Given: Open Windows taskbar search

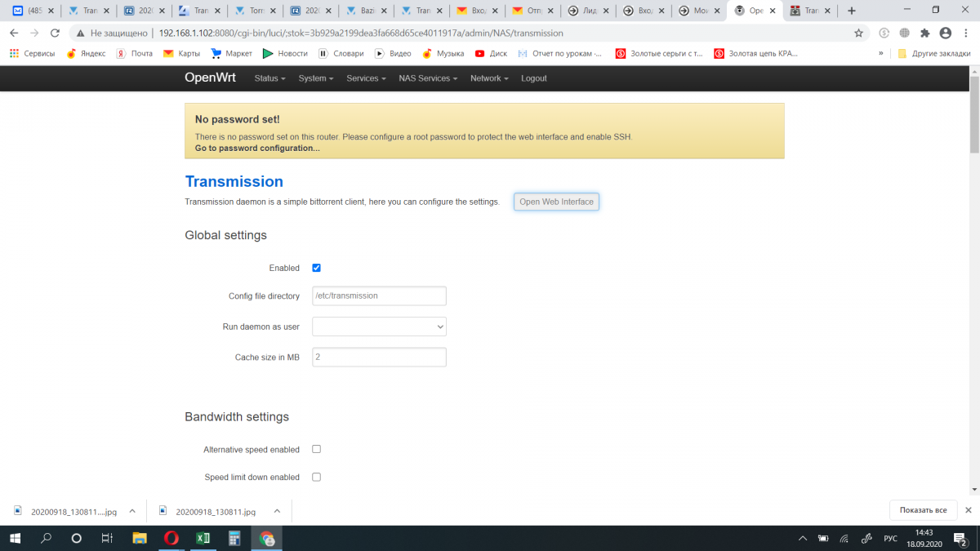Looking at the screenshot, I should 46,538.
